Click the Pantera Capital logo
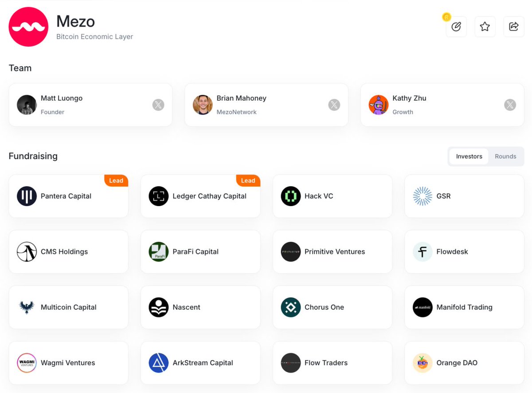Viewport: 532px width, 393px height. (x=27, y=196)
